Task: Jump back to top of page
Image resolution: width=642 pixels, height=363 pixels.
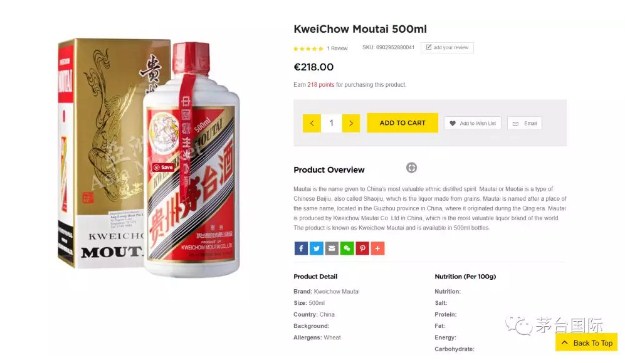Action: (586, 343)
